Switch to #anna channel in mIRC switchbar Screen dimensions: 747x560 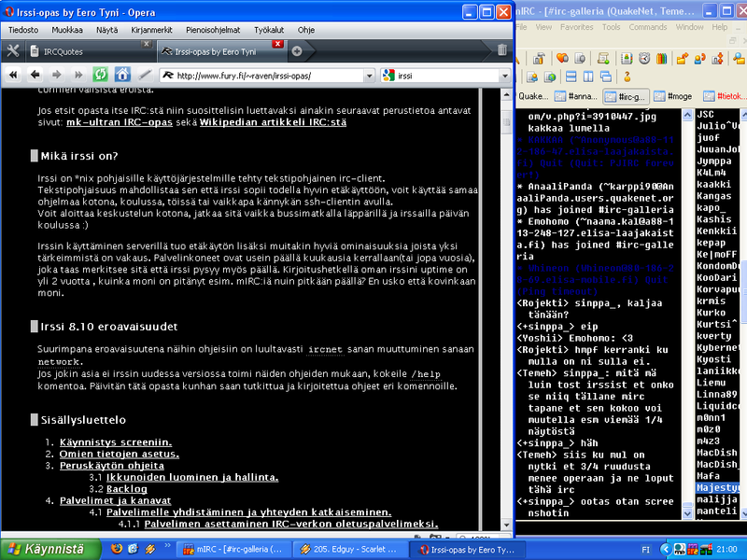[576, 96]
